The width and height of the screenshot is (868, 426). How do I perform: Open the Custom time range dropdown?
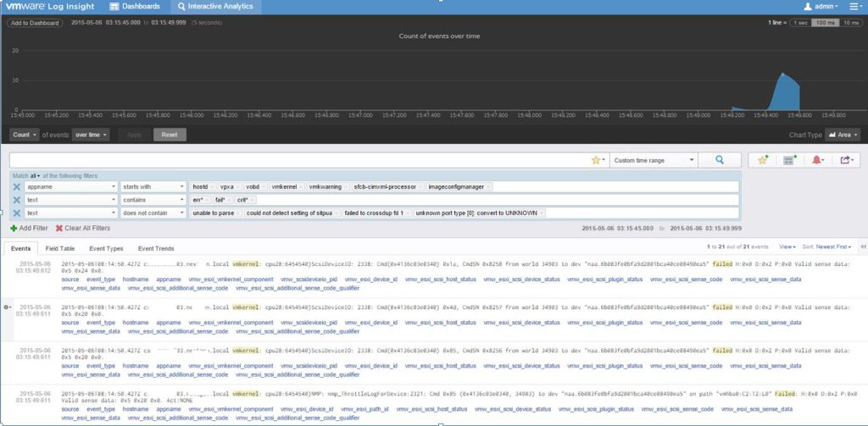[654, 160]
